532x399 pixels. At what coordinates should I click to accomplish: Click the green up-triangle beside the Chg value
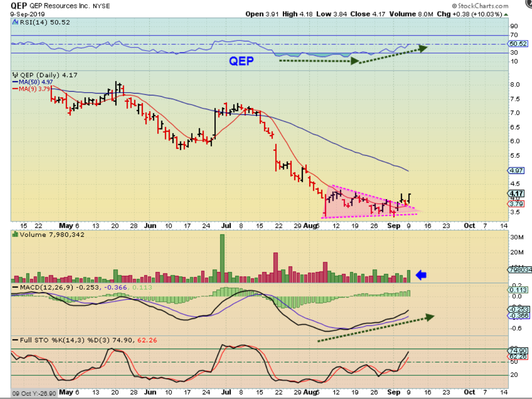pyautogui.click(x=506, y=14)
